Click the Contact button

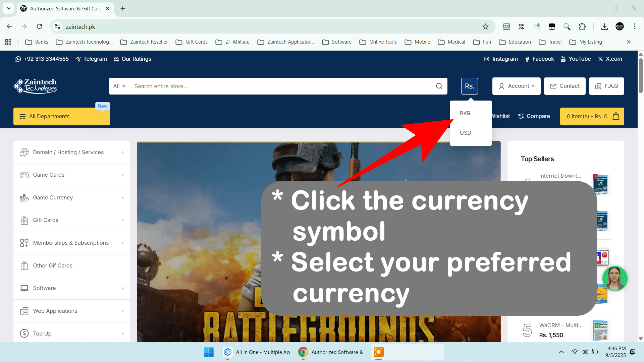pos(565,86)
